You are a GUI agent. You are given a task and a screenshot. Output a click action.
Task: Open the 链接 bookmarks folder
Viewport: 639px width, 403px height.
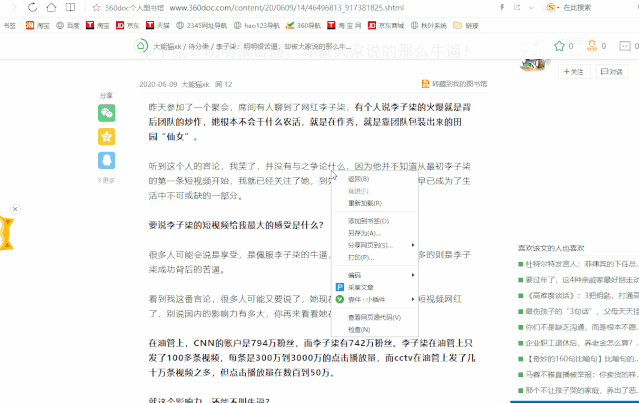pyautogui.click(x=466, y=25)
